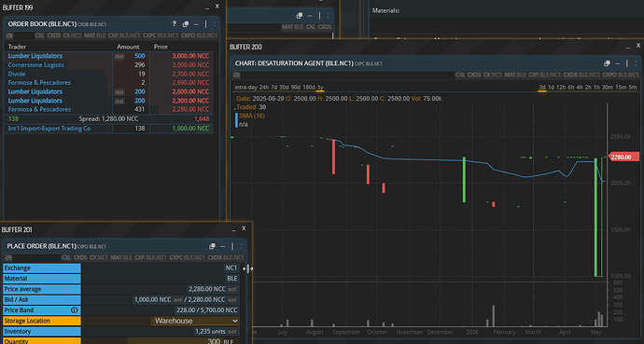Screen dimensions: 644x344
Task: Split the Chart tile vertically
Action: click(627, 63)
